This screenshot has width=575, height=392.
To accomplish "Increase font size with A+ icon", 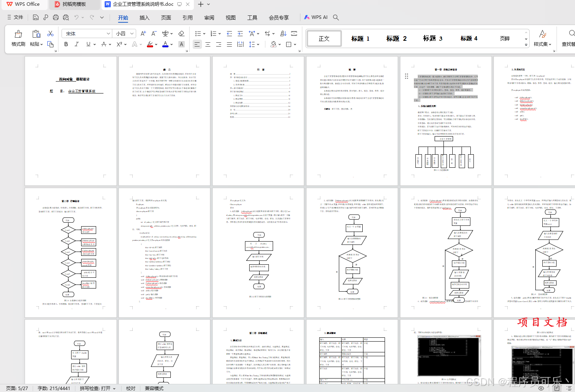I will click(143, 33).
